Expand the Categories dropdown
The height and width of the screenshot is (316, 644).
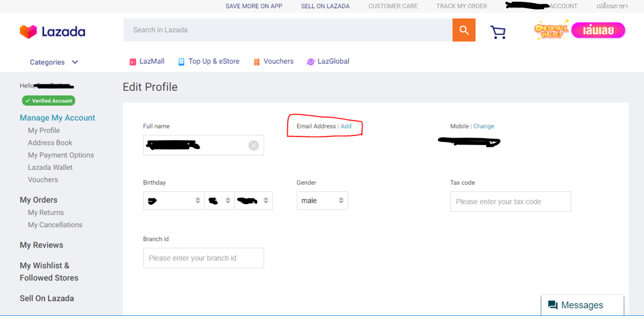[54, 62]
